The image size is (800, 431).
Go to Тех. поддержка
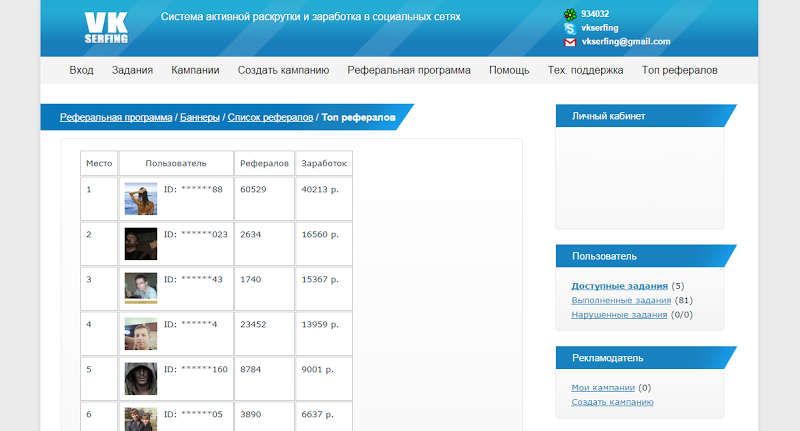(x=585, y=70)
